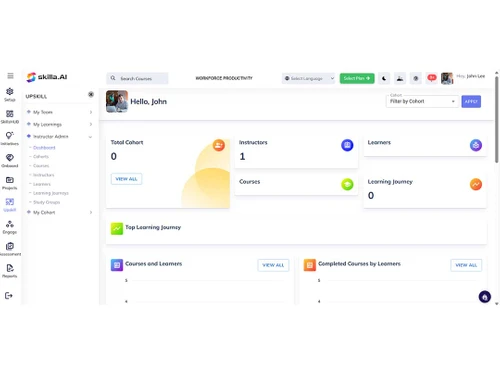The width and height of the screenshot is (500, 375).
Task: Open Study Groups submenu item
Action: tap(46, 202)
